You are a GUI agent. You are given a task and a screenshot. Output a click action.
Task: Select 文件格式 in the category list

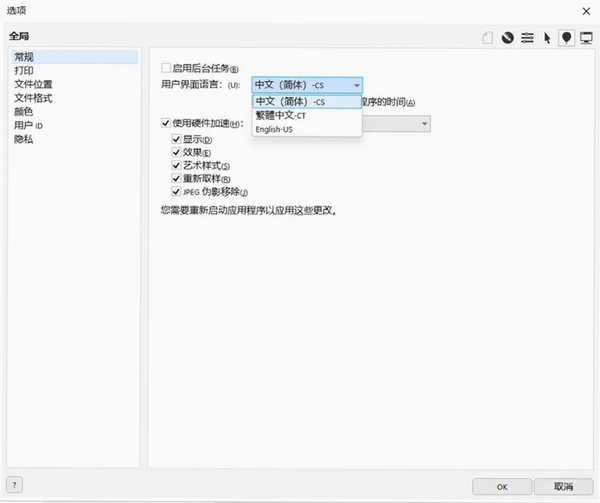pos(74,98)
